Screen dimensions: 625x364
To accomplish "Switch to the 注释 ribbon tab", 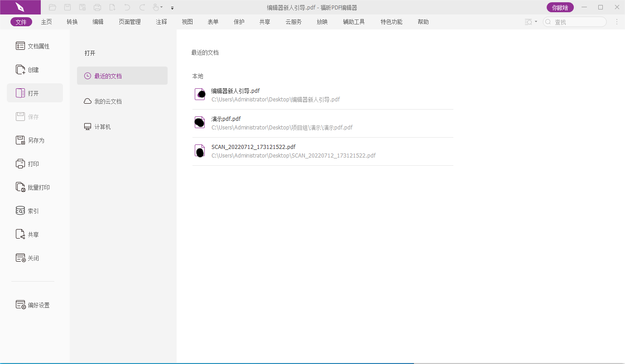I will pos(161,22).
